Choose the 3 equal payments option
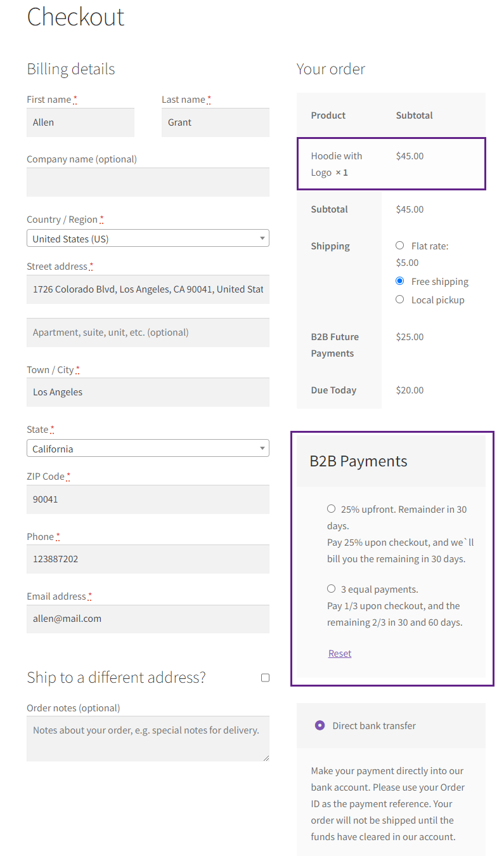Viewport: 504px width, 856px height. [331, 588]
